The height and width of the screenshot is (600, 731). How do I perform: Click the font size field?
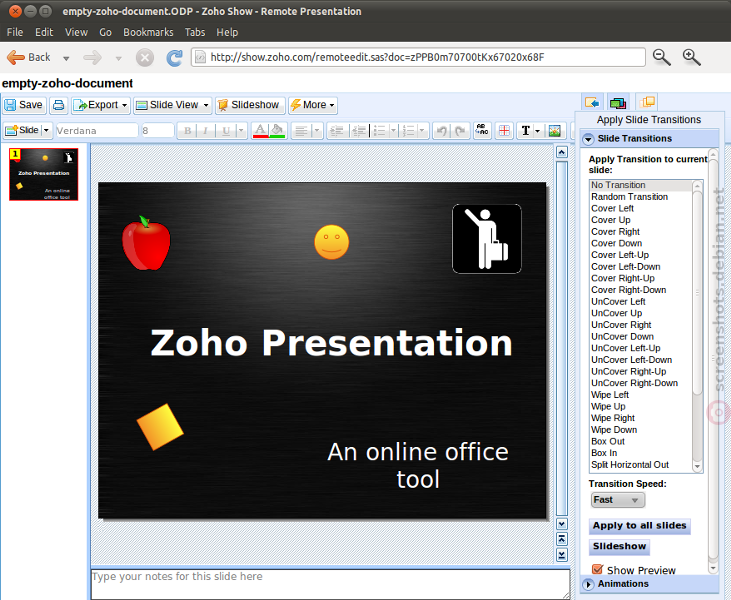click(158, 131)
